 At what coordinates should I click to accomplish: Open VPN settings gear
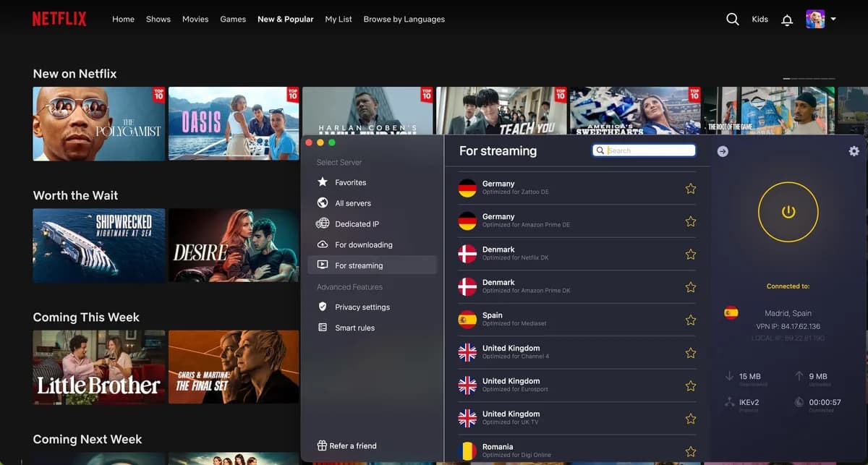(854, 151)
